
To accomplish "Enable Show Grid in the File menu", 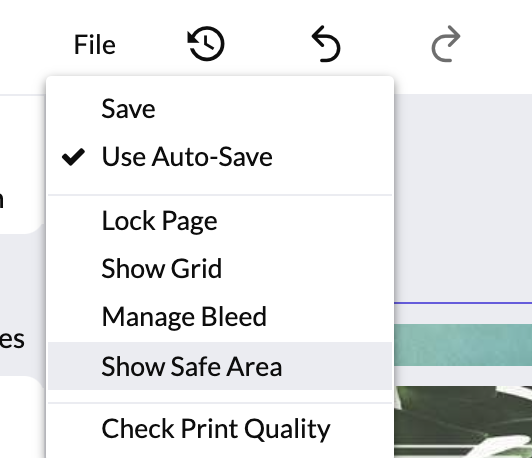I will pyautogui.click(x=220, y=269).
